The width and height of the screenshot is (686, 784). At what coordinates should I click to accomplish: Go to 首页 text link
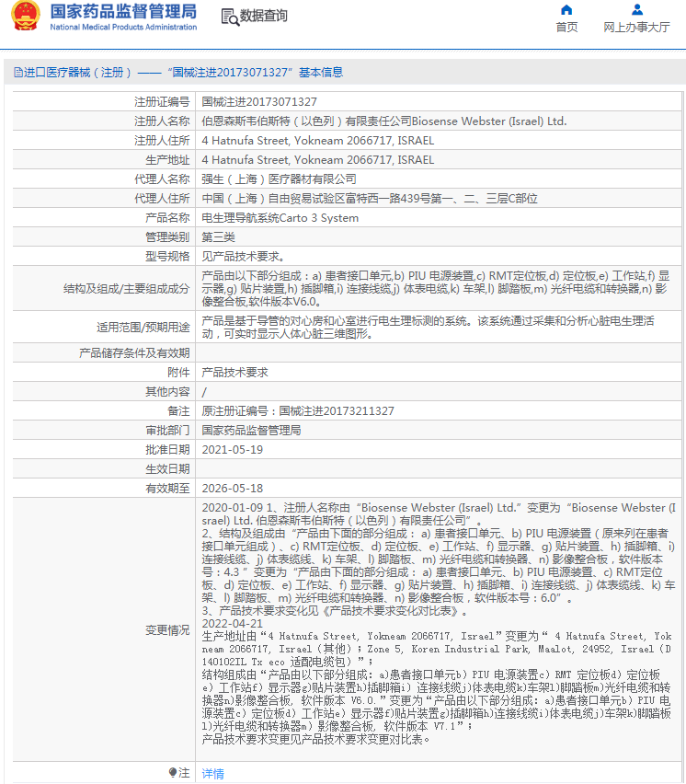tap(566, 28)
